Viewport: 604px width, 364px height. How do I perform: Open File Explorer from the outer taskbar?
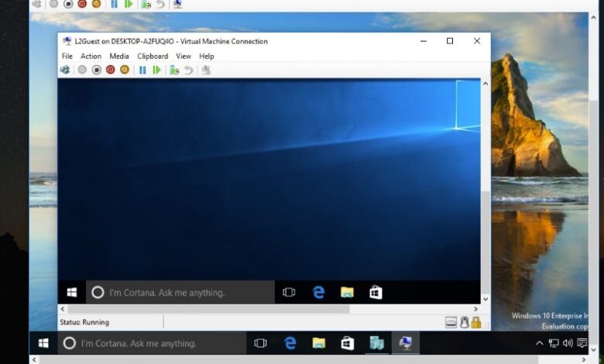click(x=318, y=343)
